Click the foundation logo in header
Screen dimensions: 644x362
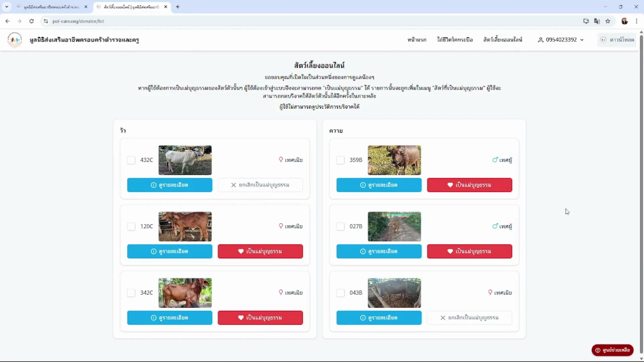click(14, 40)
